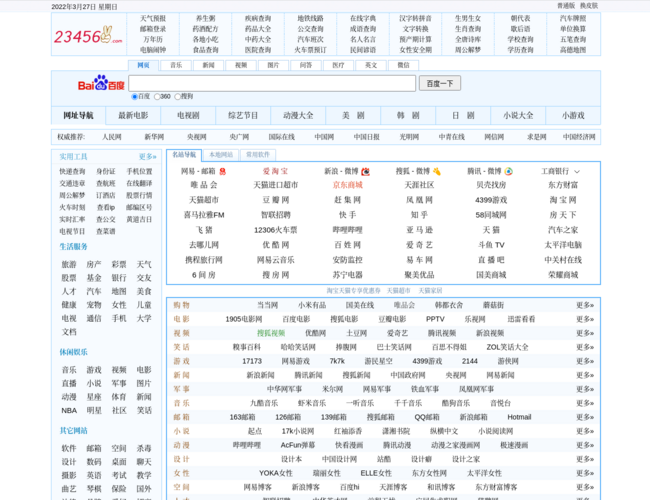Open 综艺节目 in the main nav bar
This screenshot has width=650, height=500.
point(243,116)
